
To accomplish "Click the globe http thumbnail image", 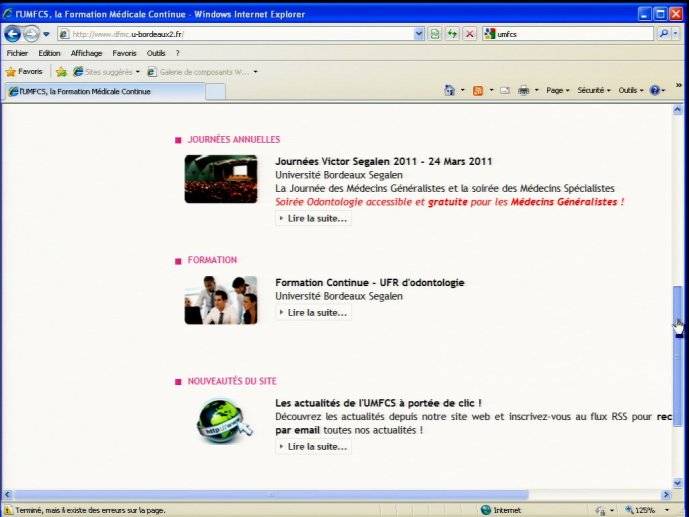I will 225,421.
